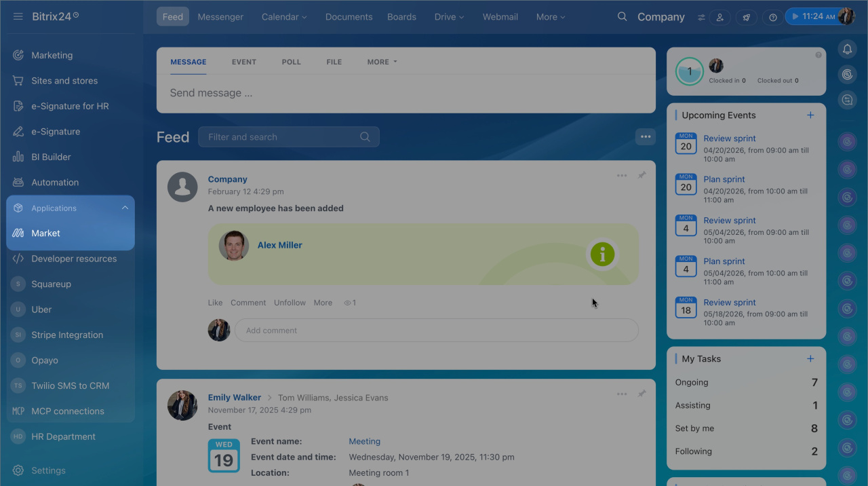
Task: Add a new task with My Tasks plus icon
Action: click(810, 359)
